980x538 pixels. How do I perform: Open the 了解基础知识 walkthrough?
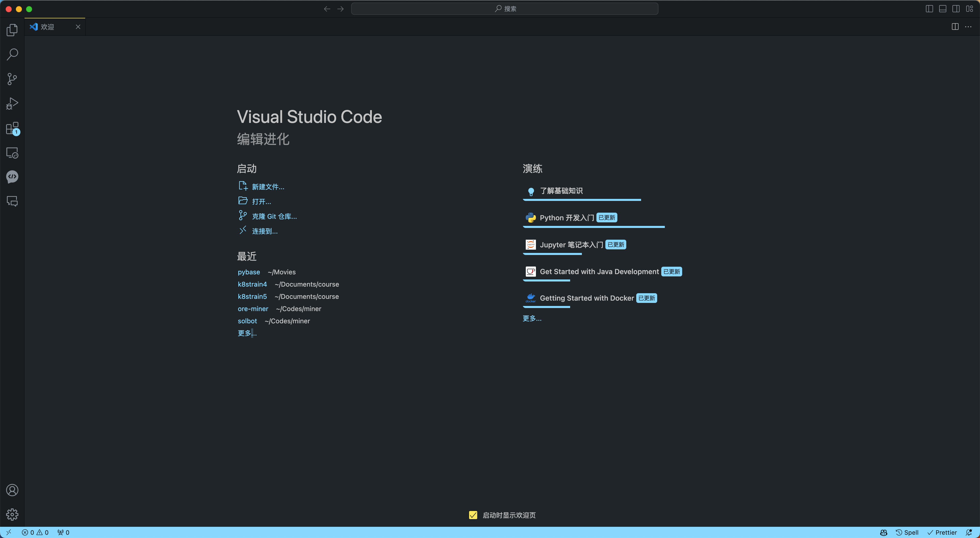click(582, 191)
